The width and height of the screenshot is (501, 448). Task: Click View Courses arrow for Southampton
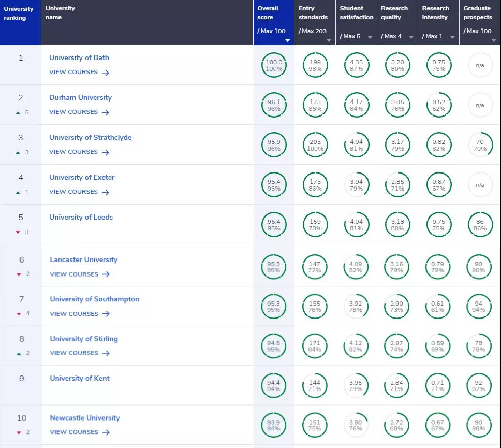[x=106, y=314]
